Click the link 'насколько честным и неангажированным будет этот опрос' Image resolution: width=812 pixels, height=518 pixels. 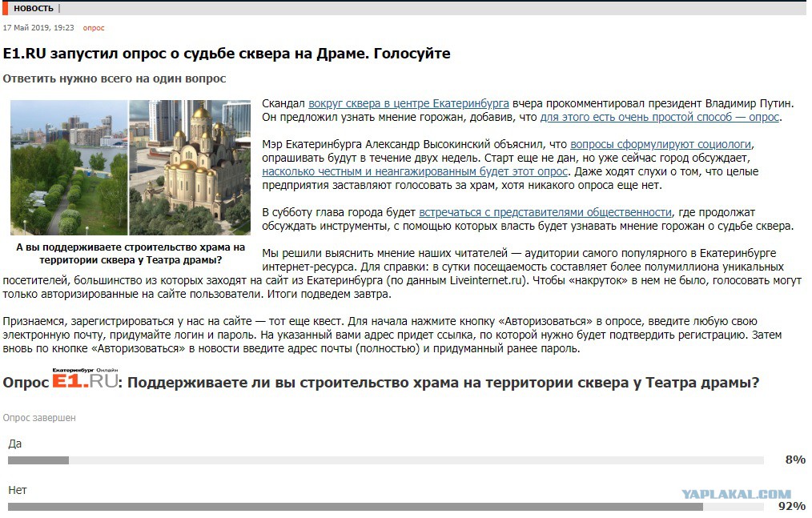pyautogui.click(x=415, y=171)
